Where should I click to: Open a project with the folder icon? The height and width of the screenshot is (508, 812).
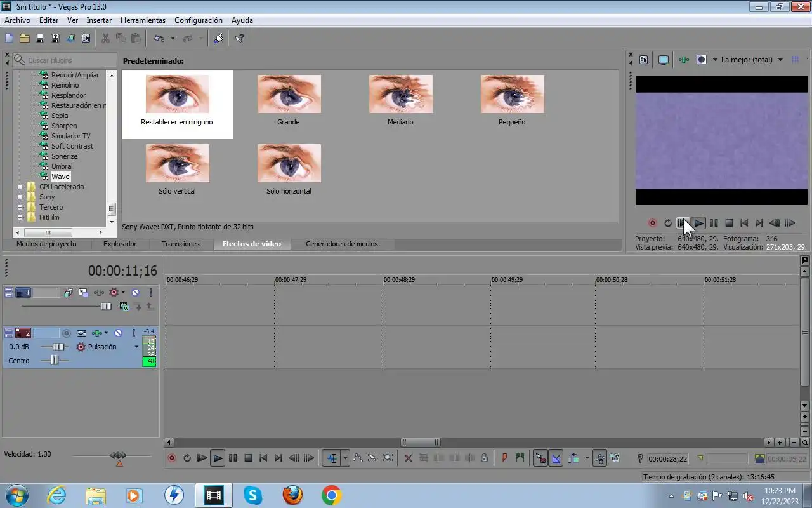(24, 38)
